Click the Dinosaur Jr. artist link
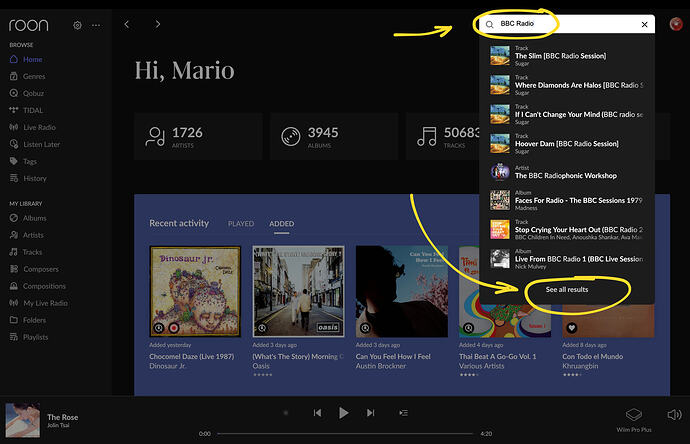This screenshot has width=690, height=444. (167, 366)
